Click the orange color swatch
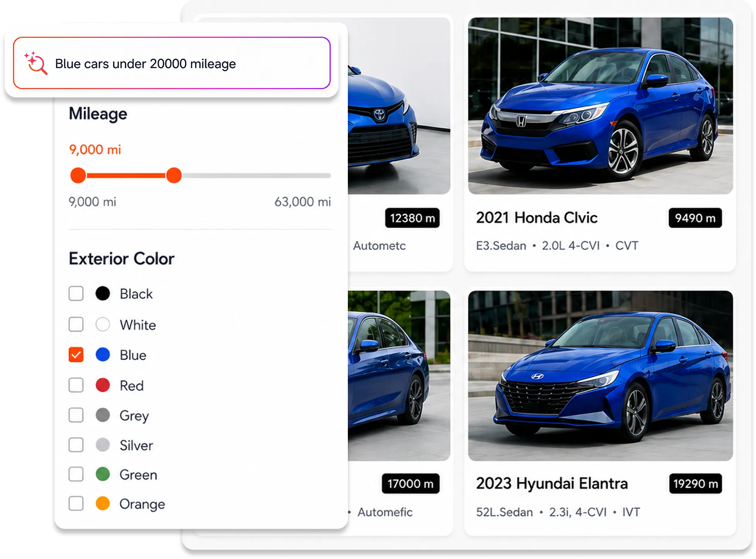 [x=103, y=503]
